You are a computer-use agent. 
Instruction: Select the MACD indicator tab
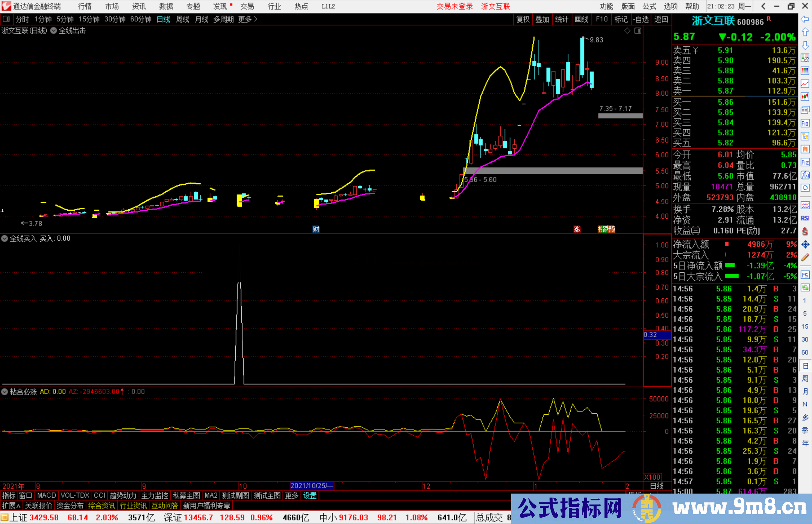pos(47,495)
